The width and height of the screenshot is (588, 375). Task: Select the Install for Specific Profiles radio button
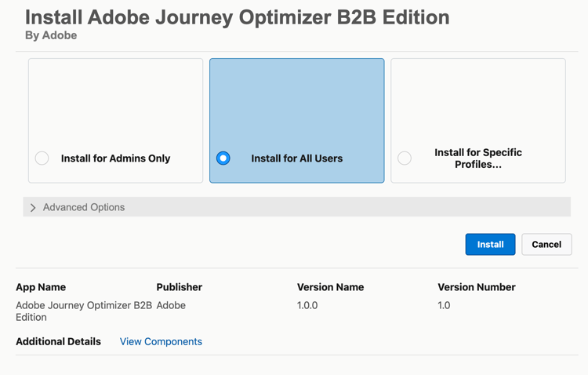pos(405,158)
